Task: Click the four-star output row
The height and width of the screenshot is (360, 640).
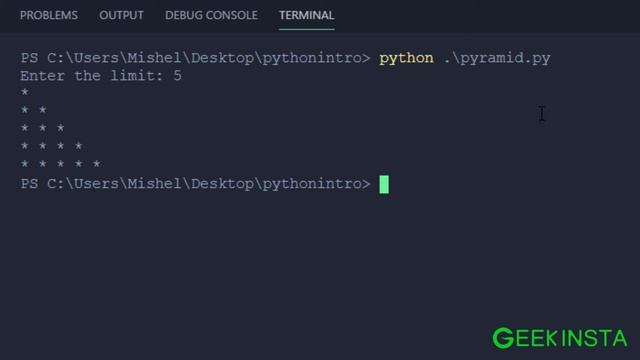Action: tap(52, 146)
